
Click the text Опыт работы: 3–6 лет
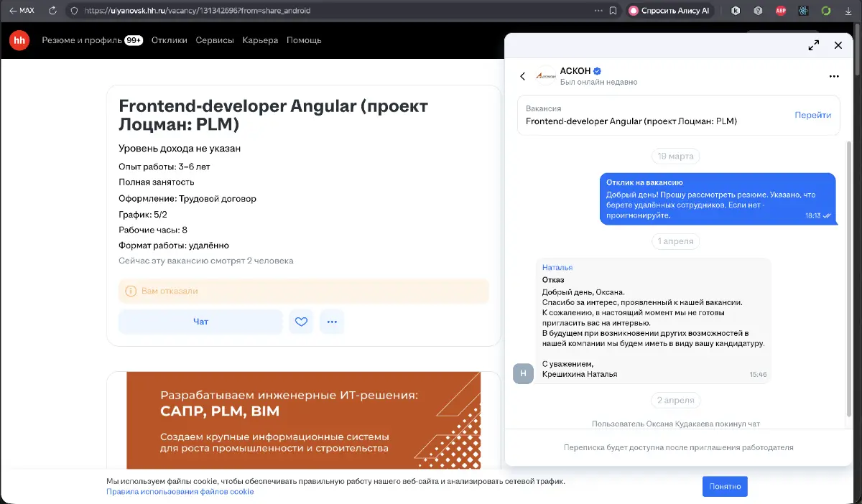(164, 167)
